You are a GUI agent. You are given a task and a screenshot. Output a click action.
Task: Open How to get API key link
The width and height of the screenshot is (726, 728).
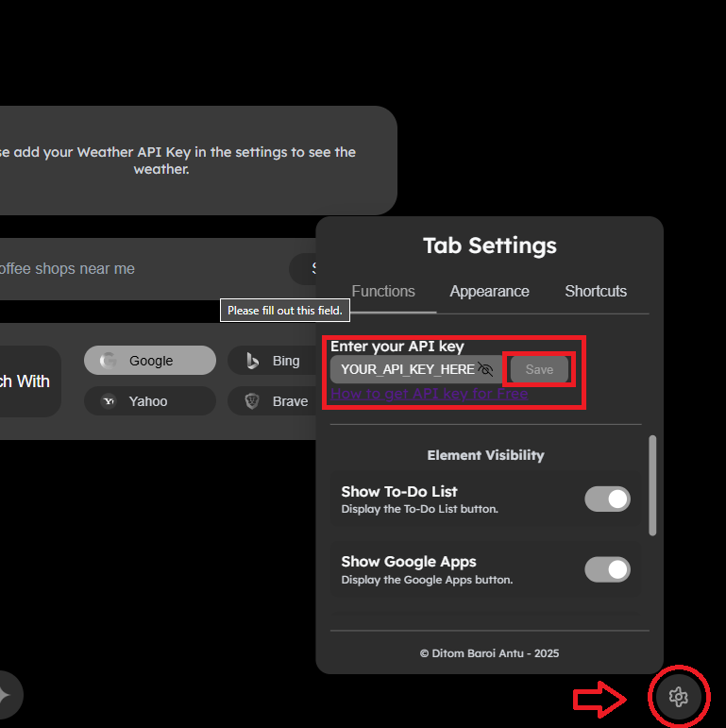click(x=429, y=394)
